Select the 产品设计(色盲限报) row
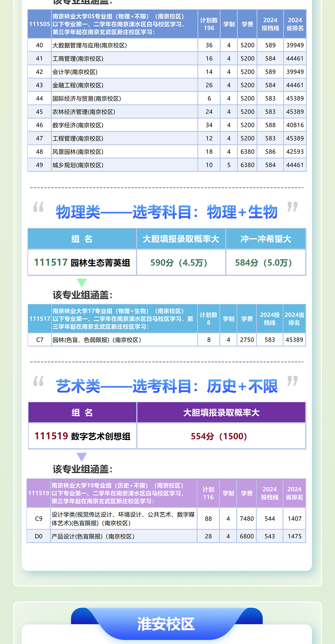 pyautogui.click(x=123, y=536)
